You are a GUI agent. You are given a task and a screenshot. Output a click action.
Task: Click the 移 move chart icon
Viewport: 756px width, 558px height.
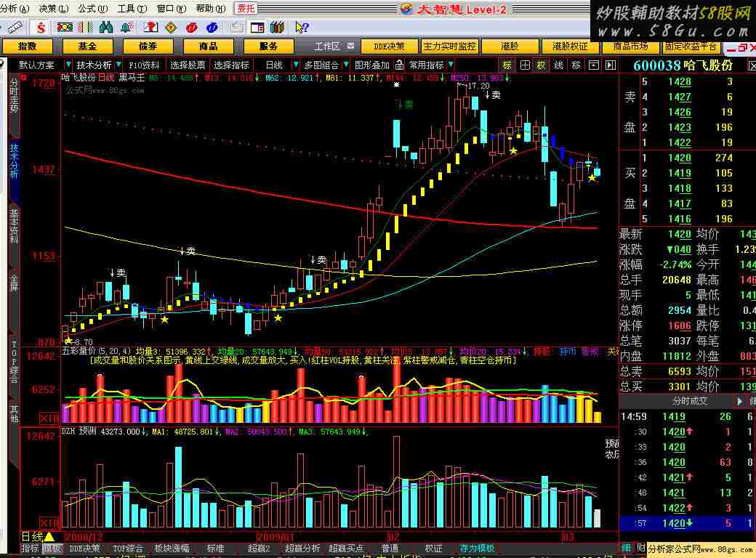pos(576,65)
